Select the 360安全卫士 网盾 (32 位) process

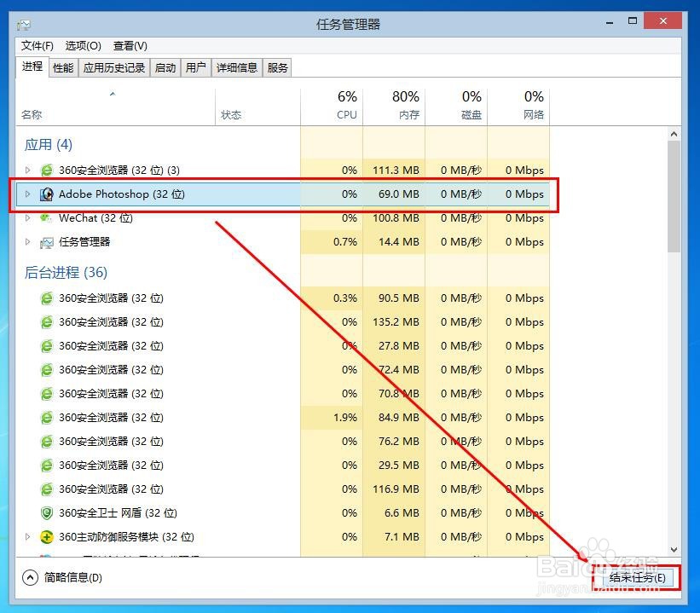[x=282, y=513]
